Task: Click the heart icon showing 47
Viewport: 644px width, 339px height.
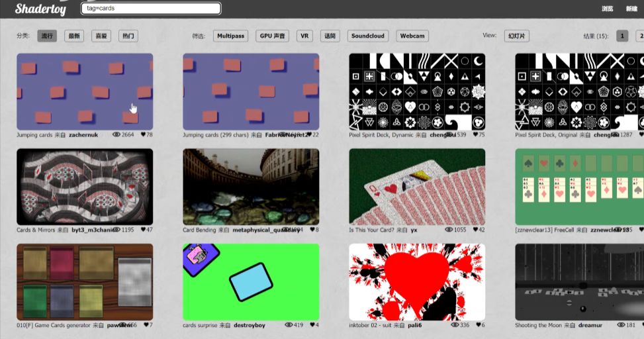Action: [143, 230]
